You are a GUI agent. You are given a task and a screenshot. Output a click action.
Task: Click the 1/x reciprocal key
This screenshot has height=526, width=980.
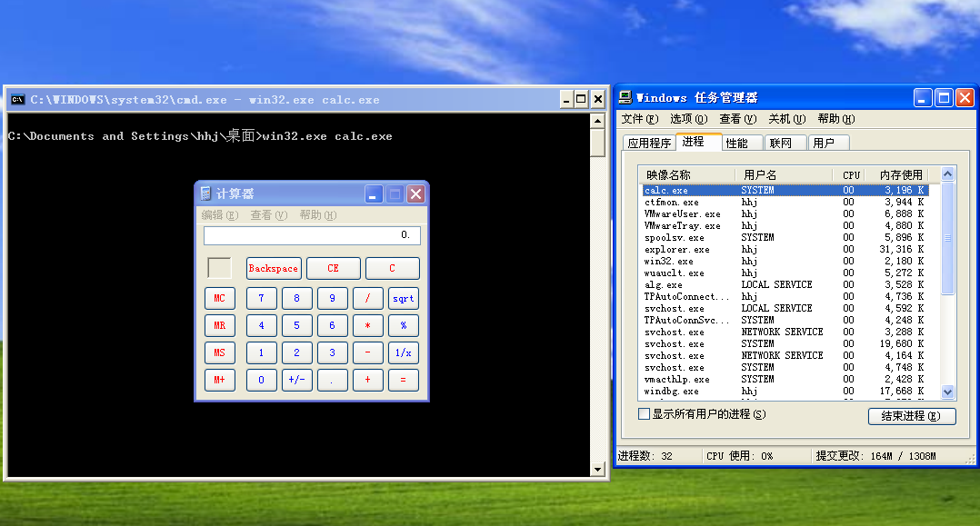click(x=403, y=353)
